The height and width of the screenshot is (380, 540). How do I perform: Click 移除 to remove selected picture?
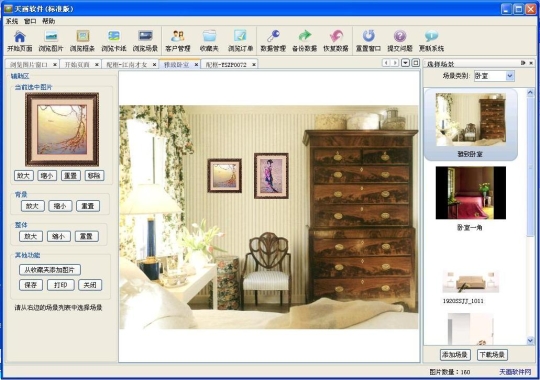pos(94,175)
